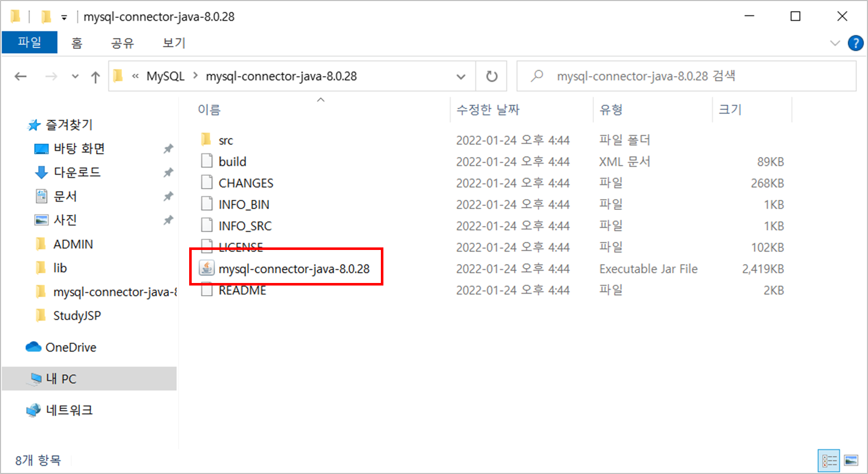Click the search box for mysql-connector-java-8.0.28
The width and height of the screenshot is (868, 474).
pos(686,76)
